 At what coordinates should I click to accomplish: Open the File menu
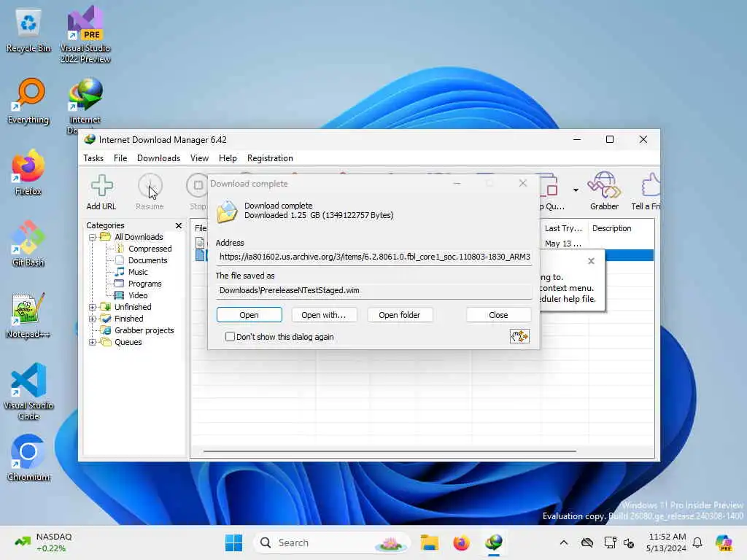point(120,158)
